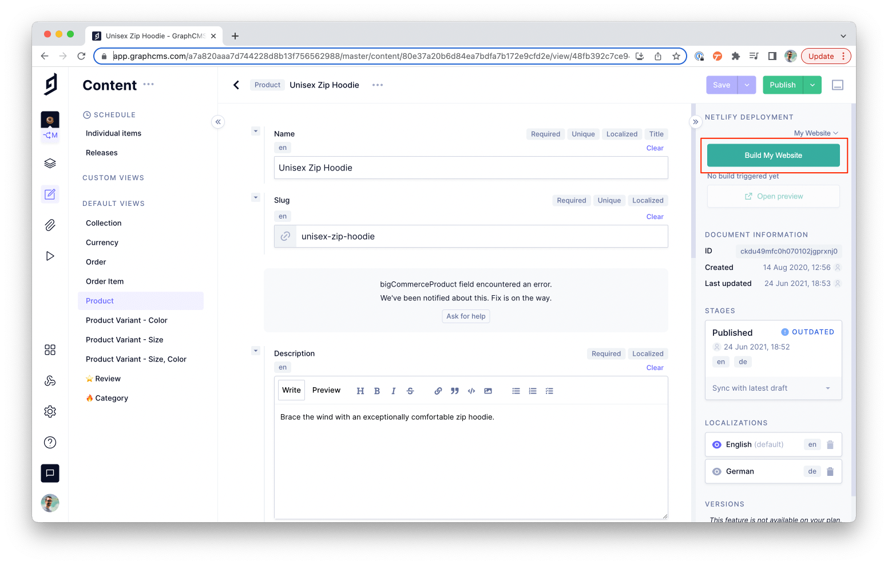Expand the Sync with latest draft options
Screen dimensions: 888x588
(827, 388)
